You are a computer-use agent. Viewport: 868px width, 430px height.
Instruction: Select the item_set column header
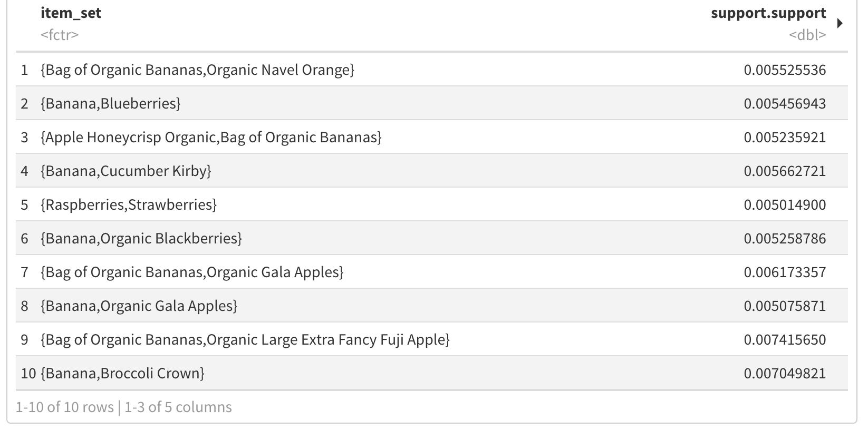[x=71, y=13]
